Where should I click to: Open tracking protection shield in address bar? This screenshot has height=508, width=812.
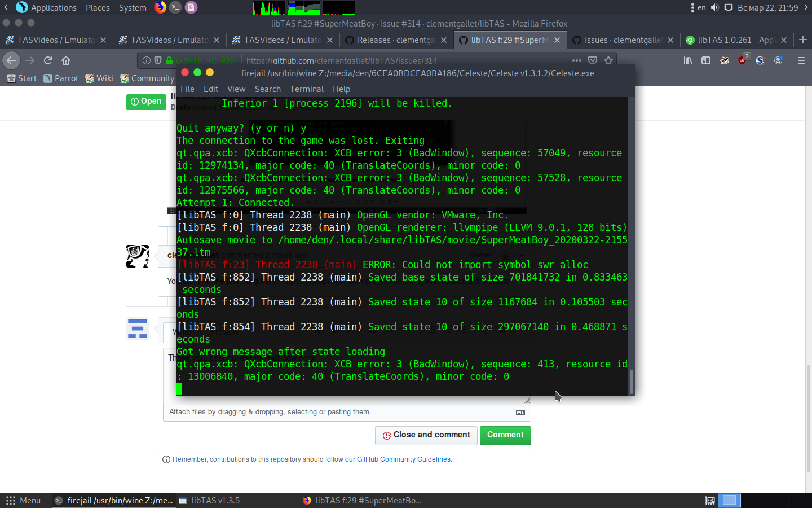[x=158, y=60]
